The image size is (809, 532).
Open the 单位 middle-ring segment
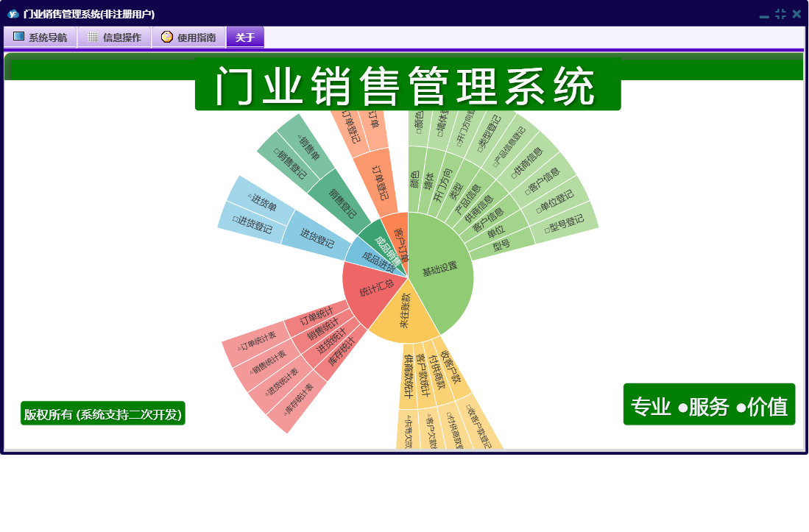496,231
